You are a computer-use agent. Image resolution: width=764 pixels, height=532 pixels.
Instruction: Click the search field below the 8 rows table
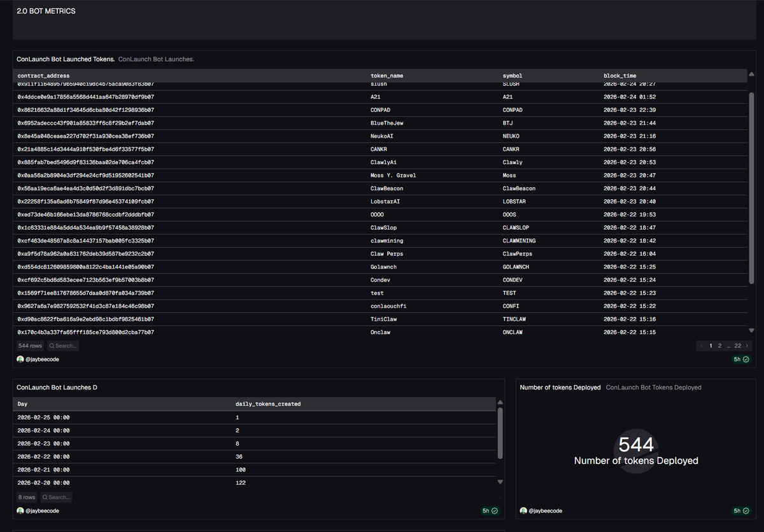pos(57,497)
